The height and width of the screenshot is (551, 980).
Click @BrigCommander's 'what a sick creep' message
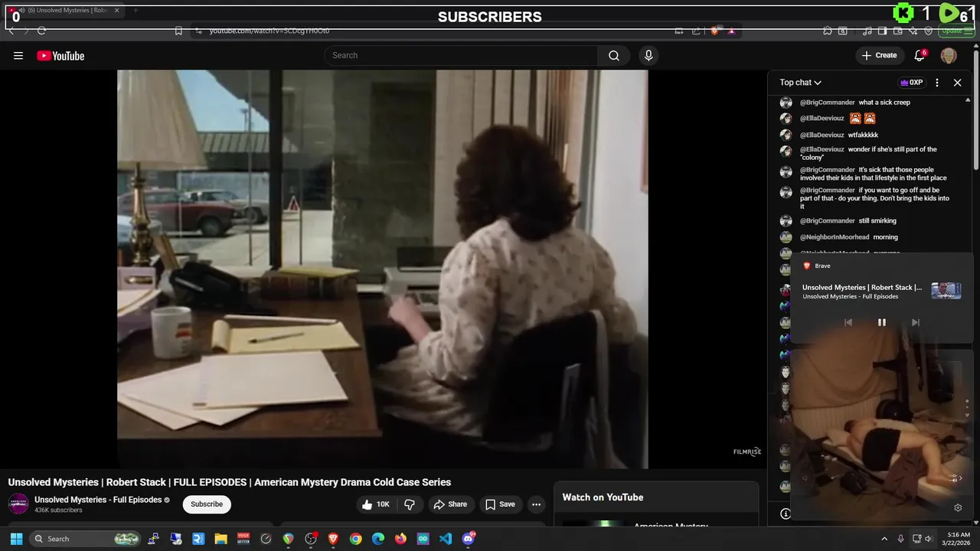coord(884,103)
